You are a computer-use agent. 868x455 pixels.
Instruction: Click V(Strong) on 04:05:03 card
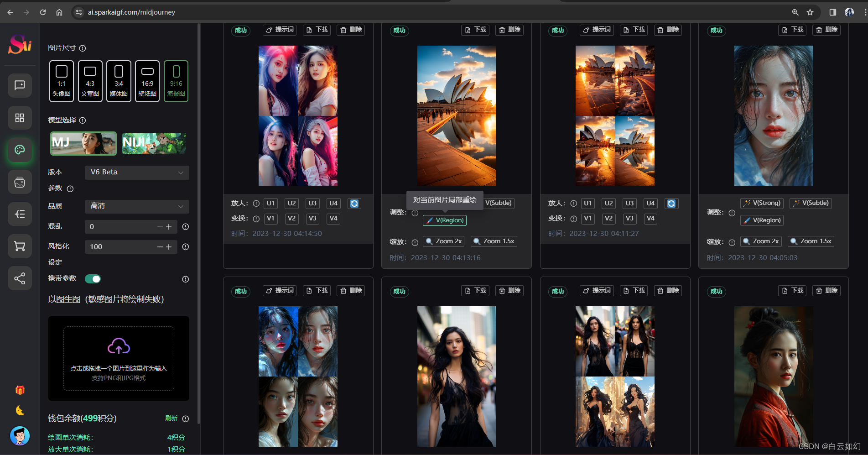pos(762,203)
